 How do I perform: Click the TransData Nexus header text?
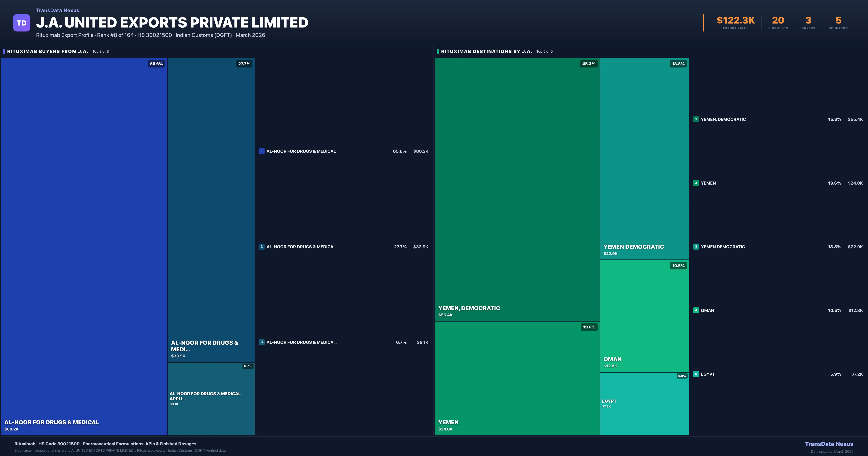[58, 10]
